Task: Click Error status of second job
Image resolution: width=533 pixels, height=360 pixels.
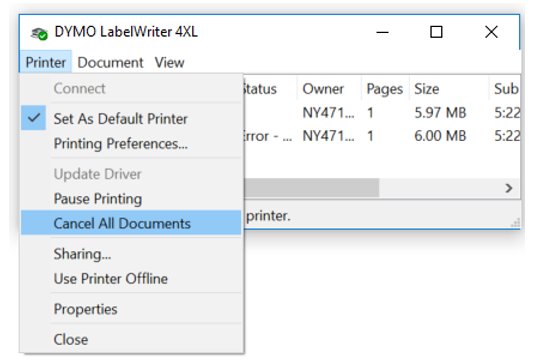Action: pos(268,136)
